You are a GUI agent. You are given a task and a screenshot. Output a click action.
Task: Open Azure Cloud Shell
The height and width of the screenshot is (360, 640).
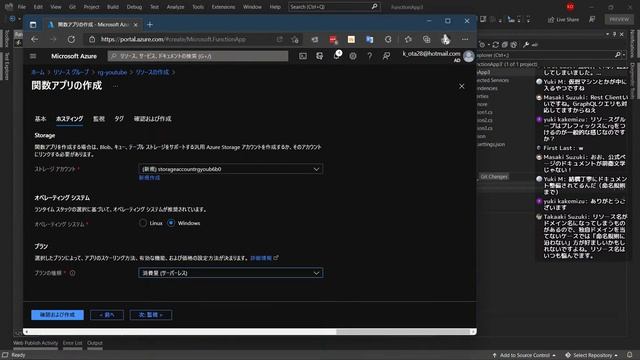[303, 56]
